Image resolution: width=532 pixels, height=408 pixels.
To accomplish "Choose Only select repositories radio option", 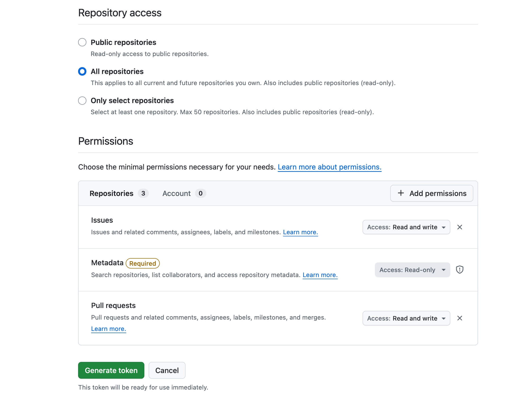I will coord(82,100).
